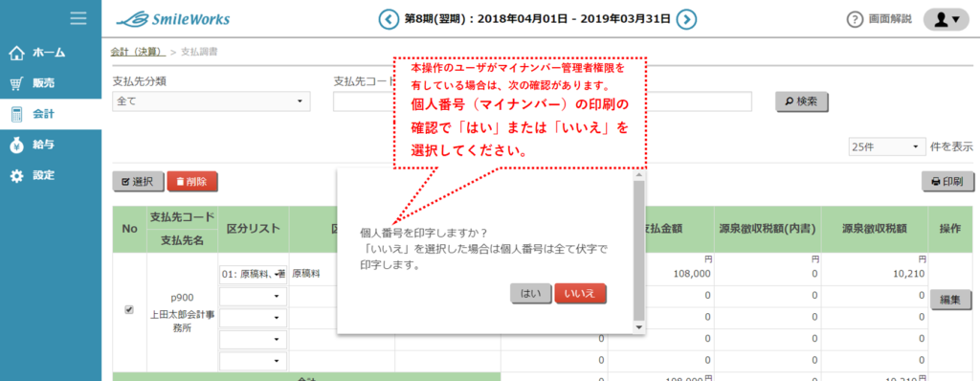Expand 支払先分類 dropdown showing 全て

click(212, 101)
